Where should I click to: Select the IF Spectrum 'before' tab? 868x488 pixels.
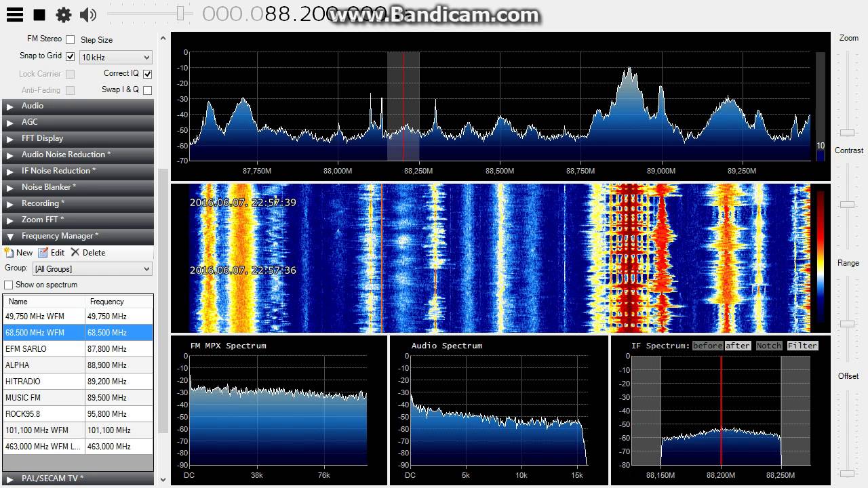click(x=707, y=346)
